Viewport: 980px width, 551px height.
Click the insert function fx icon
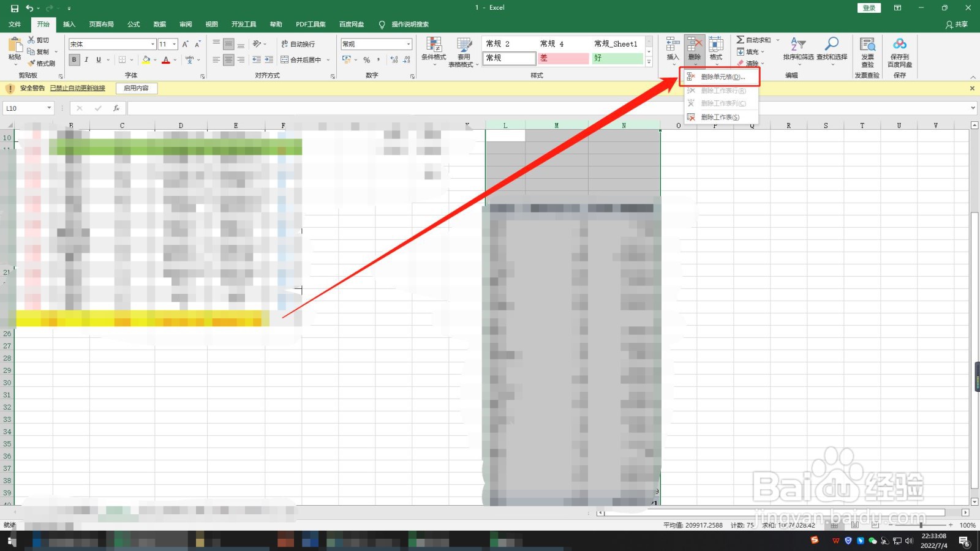tap(116, 108)
